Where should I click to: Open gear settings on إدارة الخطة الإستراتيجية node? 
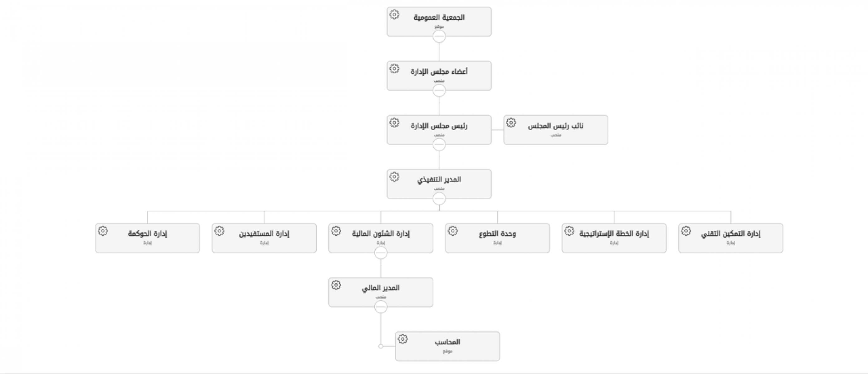(x=569, y=231)
